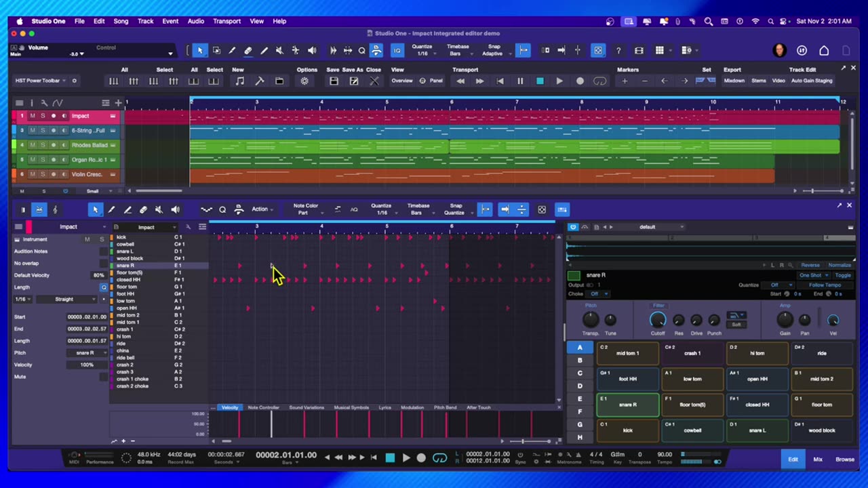Viewport: 868px width, 488px height.
Task: Click the add marker plus button
Action: 625,81
